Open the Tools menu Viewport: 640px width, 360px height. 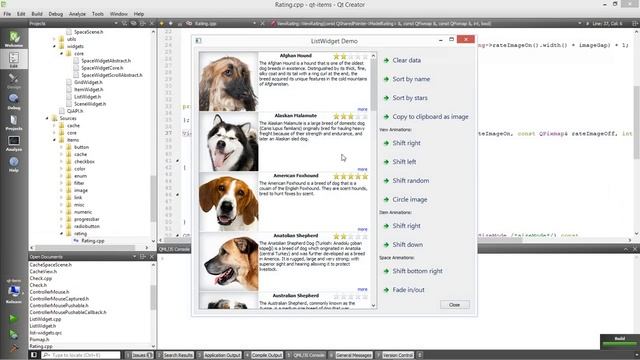[x=98, y=14]
